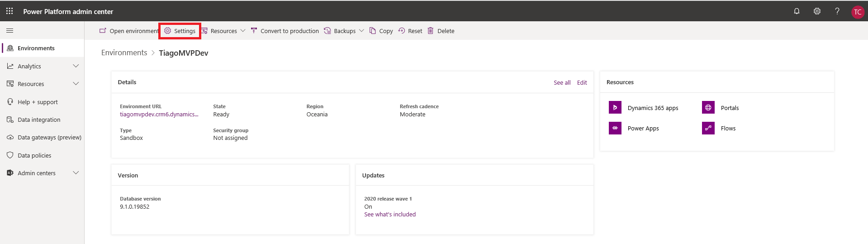Navigate to Environments in the breadcrumb
This screenshot has width=868, height=244.
click(x=124, y=53)
